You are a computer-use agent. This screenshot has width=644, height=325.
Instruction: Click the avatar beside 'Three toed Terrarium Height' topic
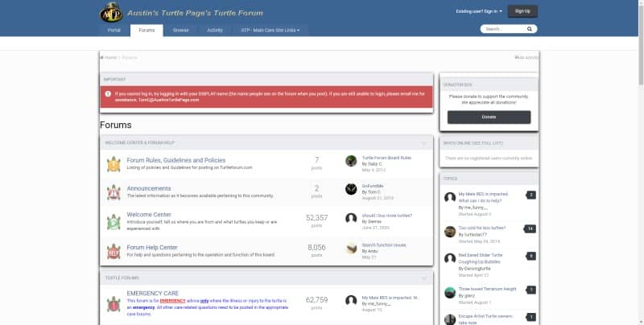tap(450, 293)
